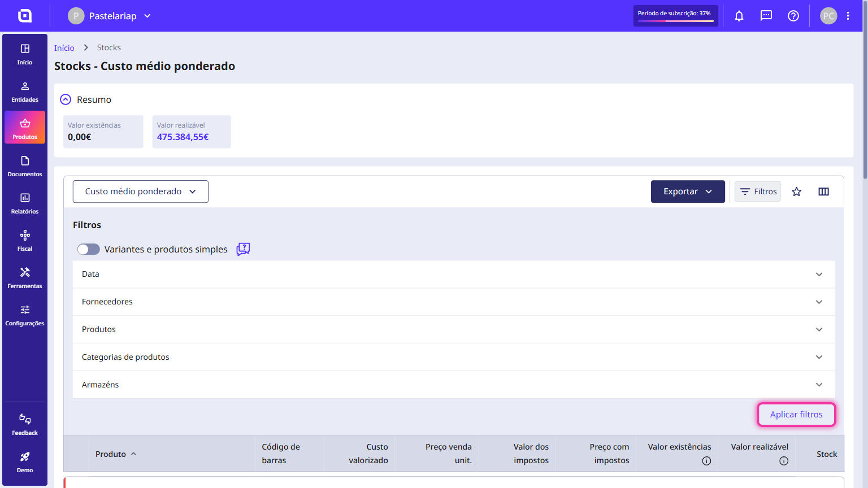This screenshot has width=868, height=488.
Task: Click the favorites star icon
Action: (x=797, y=191)
